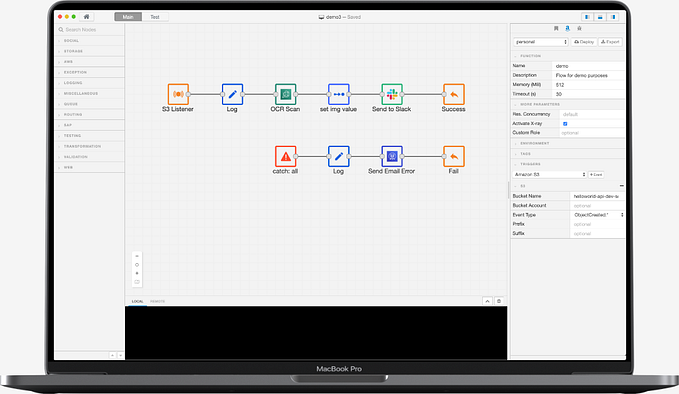Expand the ENVIRONMENT section
Screen dimensions: 679x394
568,143
